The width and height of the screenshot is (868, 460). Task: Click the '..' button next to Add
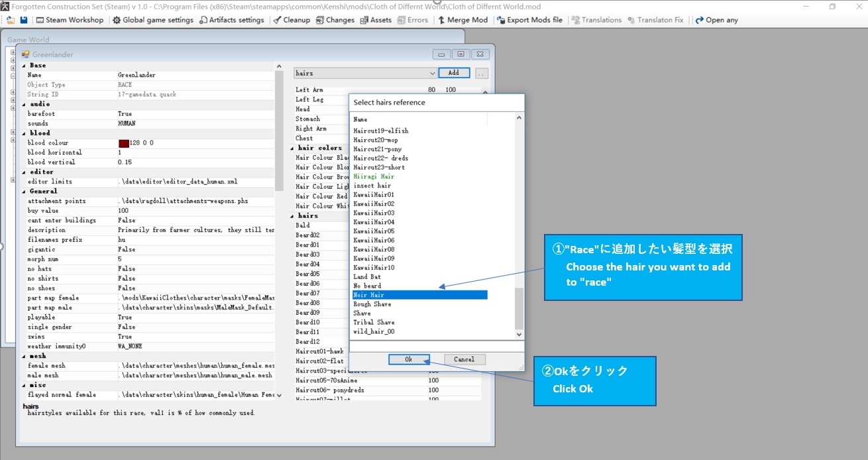tap(482, 73)
